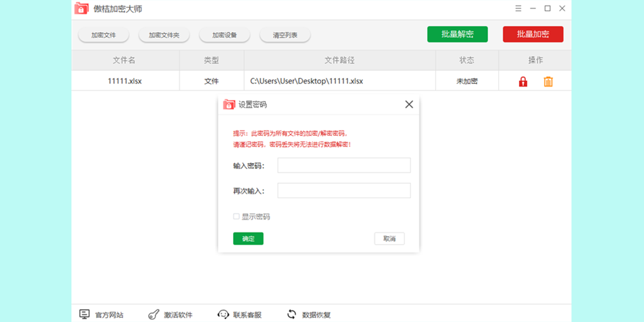
Task: Switch focus to the 文件名 column header
Action: coord(124,60)
